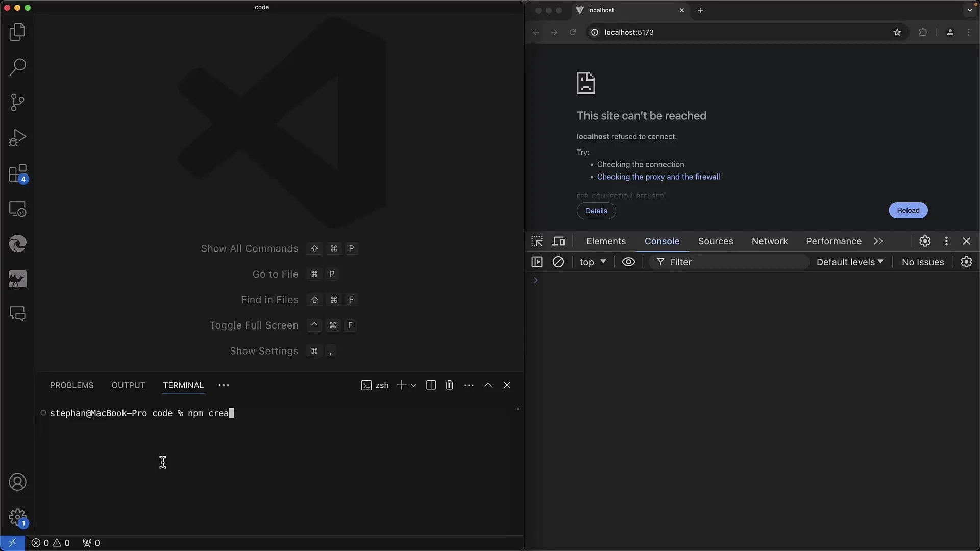This screenshot has height=551, width=980.
Task: Toggle the Console tab in DevTools
Action: tap(661, 241)
